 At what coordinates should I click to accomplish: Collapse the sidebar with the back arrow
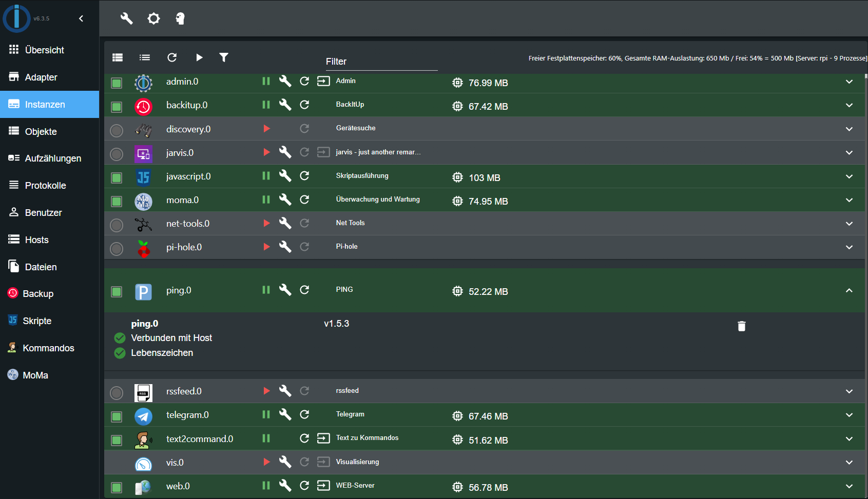tap(81, 19)
